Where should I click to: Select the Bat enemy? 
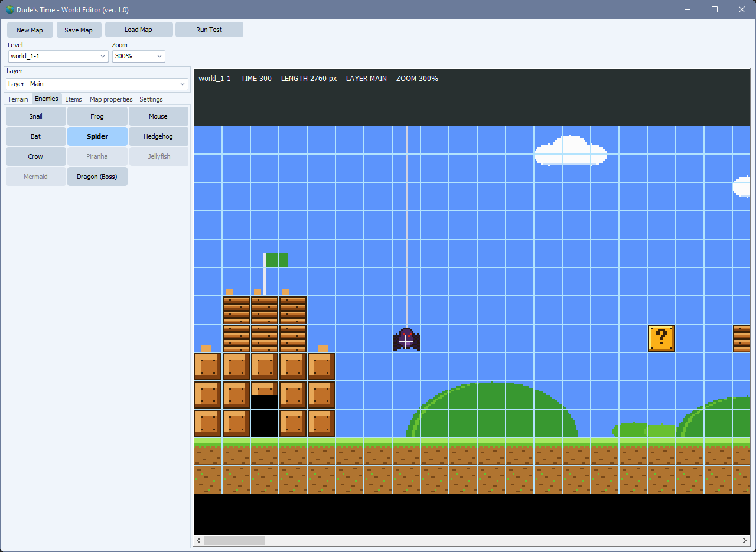pos(36,136)
